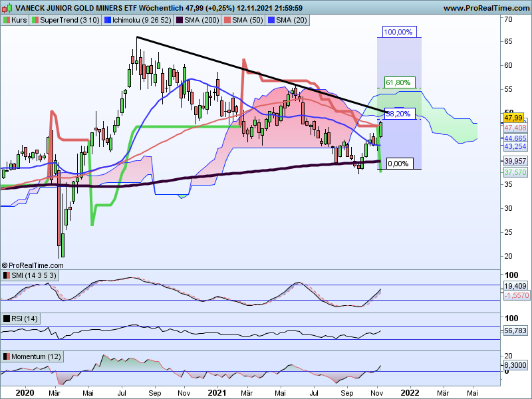This screenshot has height=399, width=532.
Task: Open the www.ProRealTime.com link
Action: pos(486,8)
